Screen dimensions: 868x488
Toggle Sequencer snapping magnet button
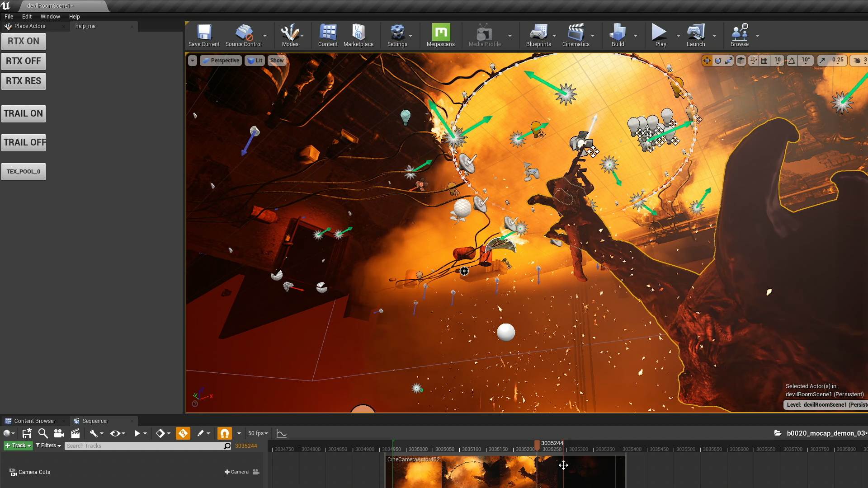click(x=224, y=433)
